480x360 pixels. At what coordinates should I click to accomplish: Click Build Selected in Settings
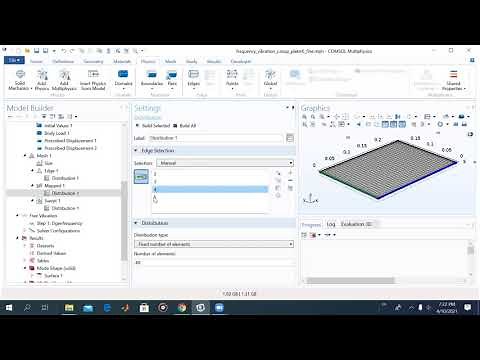pos(153,126)
